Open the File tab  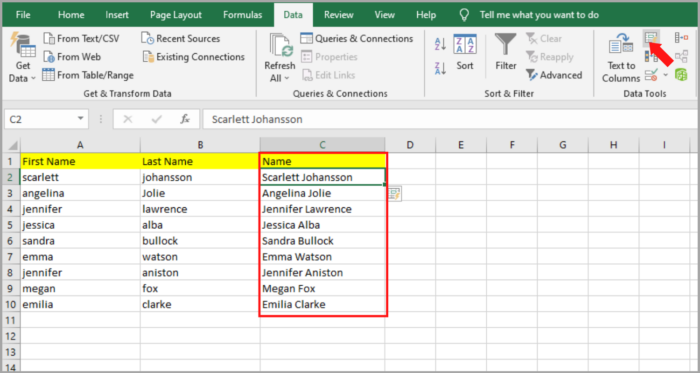click(23, 15)
